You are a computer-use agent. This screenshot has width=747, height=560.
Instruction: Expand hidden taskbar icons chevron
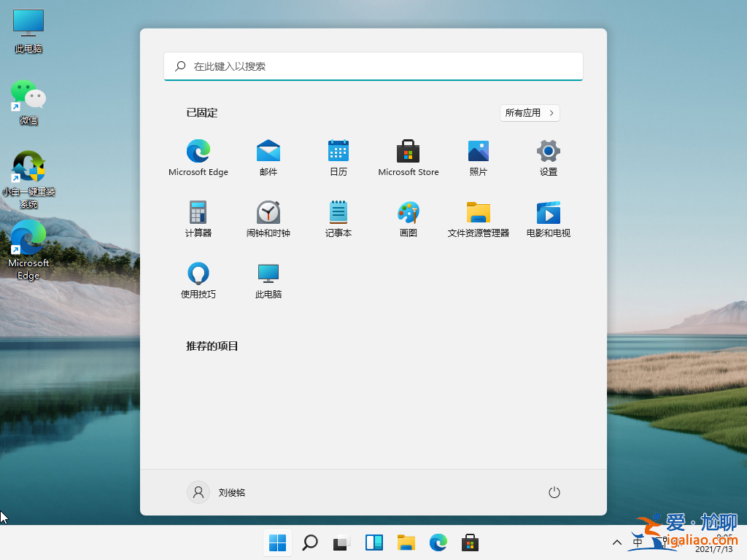pyautogui.click(x=616, y=542)
